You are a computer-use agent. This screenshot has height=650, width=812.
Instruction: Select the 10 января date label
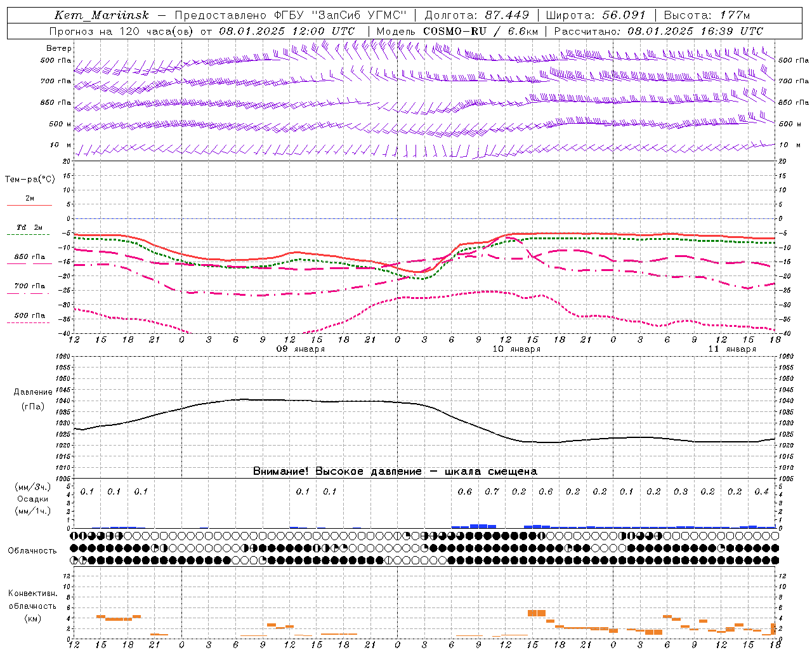pyautogui.click(x=516, y=349)
